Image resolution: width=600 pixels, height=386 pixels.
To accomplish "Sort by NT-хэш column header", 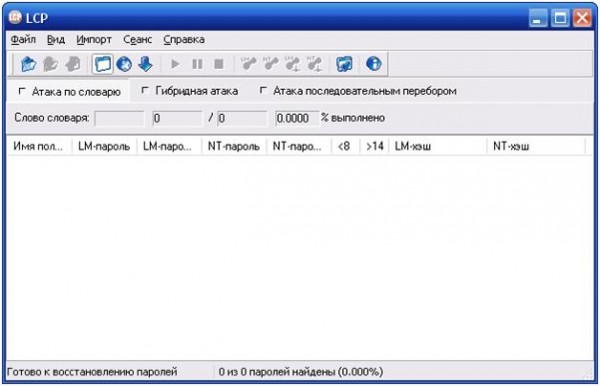I will [x=536, y=146].
